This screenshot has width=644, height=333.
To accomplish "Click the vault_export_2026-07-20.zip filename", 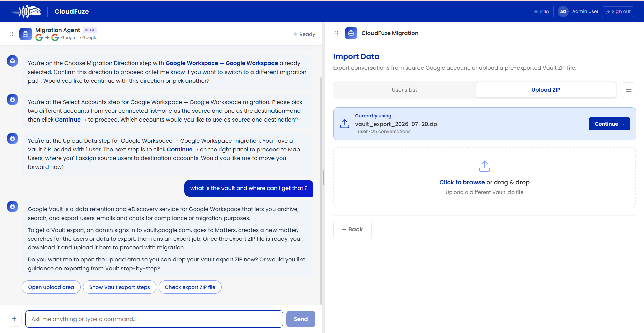I will 396,124.
